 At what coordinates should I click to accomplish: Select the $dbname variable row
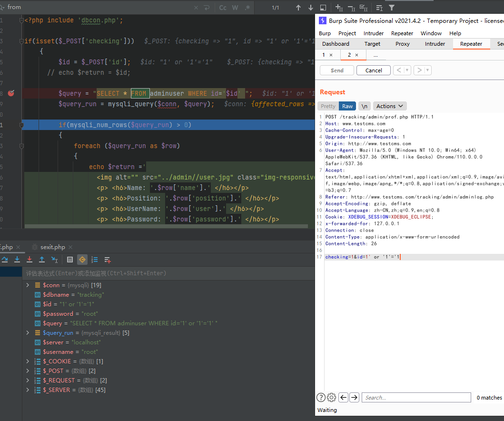point(168,295)
